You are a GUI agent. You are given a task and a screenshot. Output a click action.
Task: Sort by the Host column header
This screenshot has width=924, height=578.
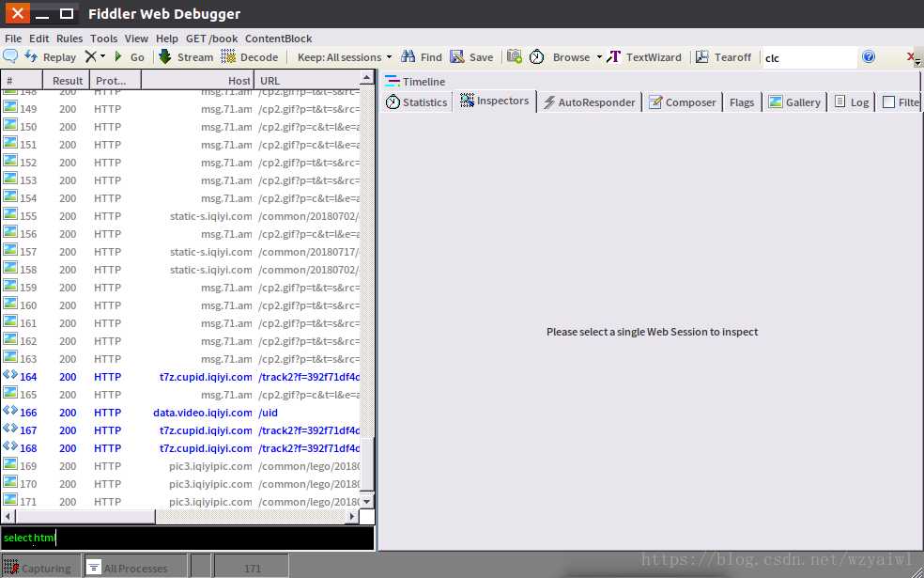[x=198, y=80]
